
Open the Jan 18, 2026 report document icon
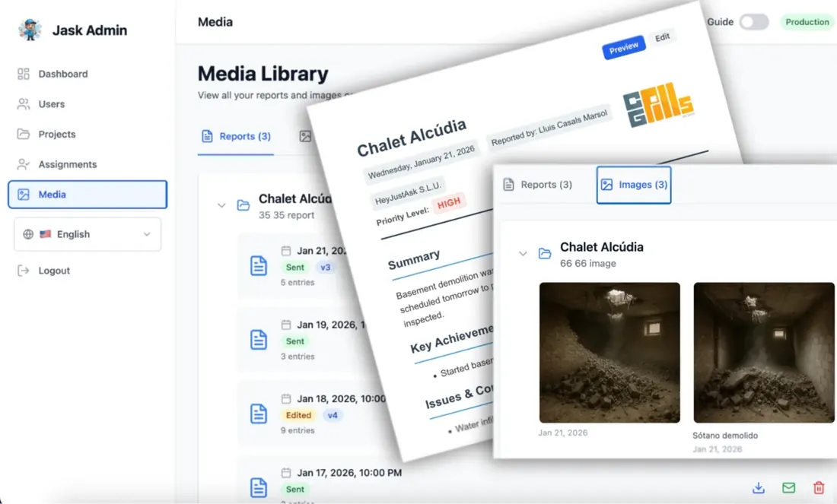259,414
